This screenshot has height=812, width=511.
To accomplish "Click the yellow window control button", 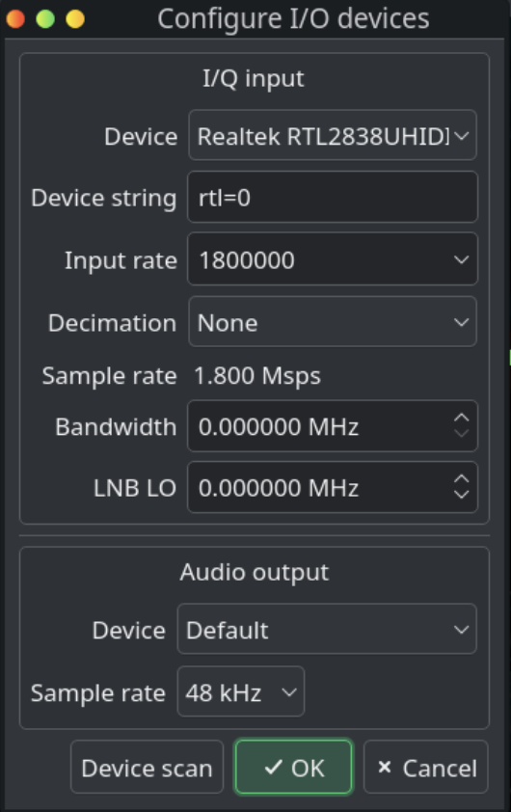I will [x=75, y=19].
